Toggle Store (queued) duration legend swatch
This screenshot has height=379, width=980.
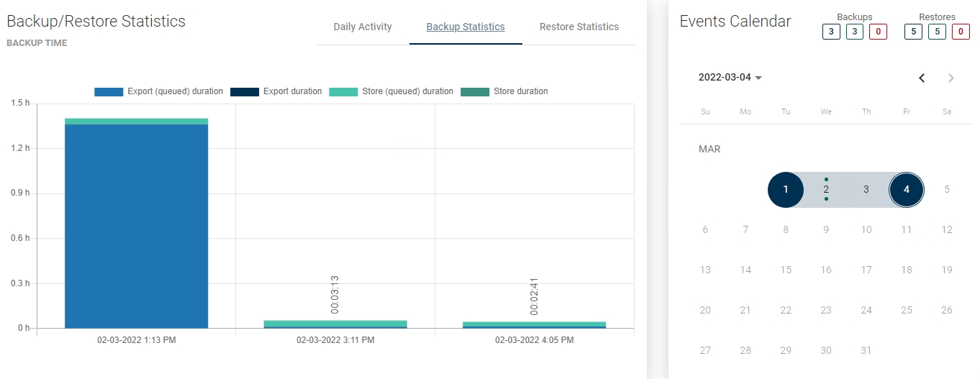[343, 92]
